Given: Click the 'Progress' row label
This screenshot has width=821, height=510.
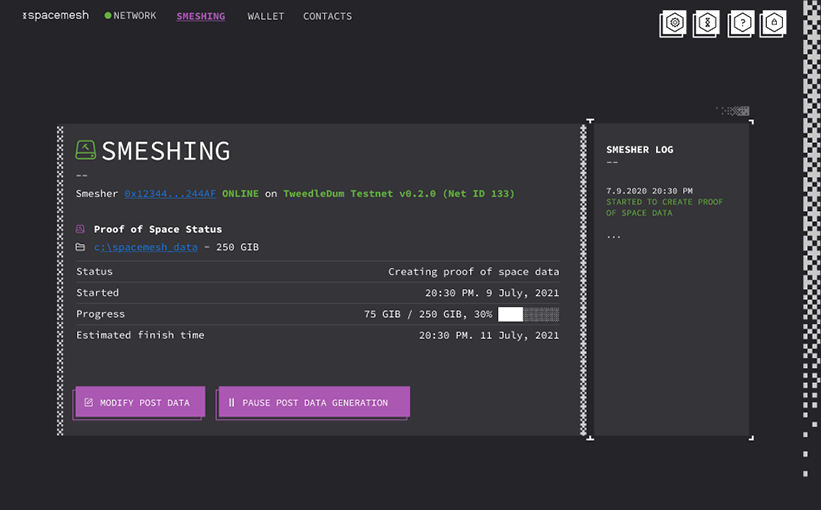Looking at the screenshot, I should [101, 314].
